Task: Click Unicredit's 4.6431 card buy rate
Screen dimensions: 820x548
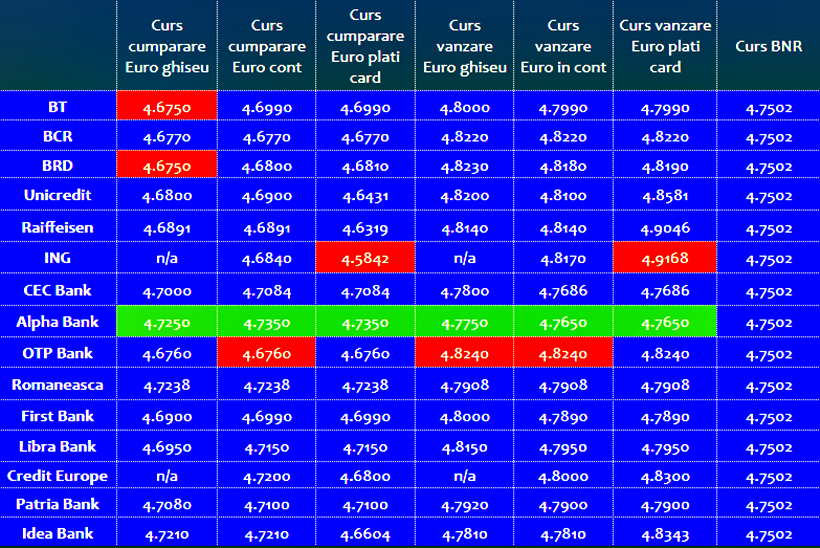Action: coord(365,196)
